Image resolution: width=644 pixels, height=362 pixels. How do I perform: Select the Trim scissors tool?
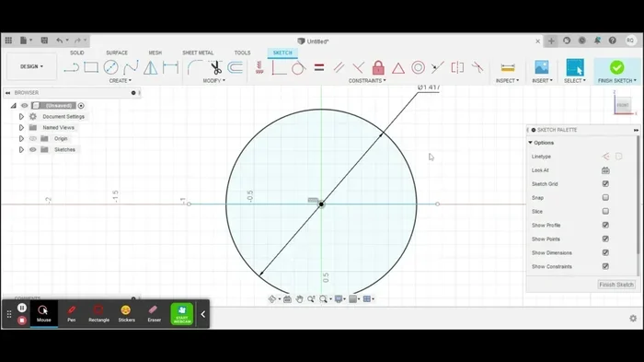tap(215, 67)
